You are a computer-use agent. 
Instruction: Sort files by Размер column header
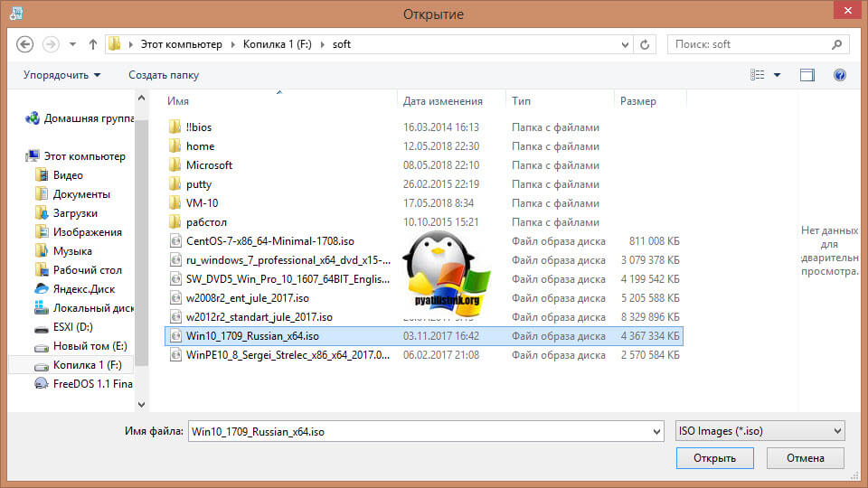coord(638,101)
